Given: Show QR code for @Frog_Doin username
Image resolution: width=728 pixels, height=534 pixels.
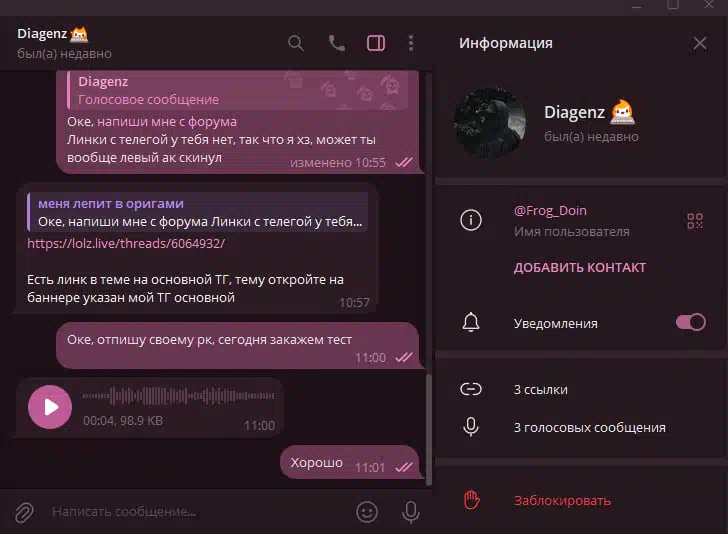Looking at the screenshot, I should coord(695,221).
